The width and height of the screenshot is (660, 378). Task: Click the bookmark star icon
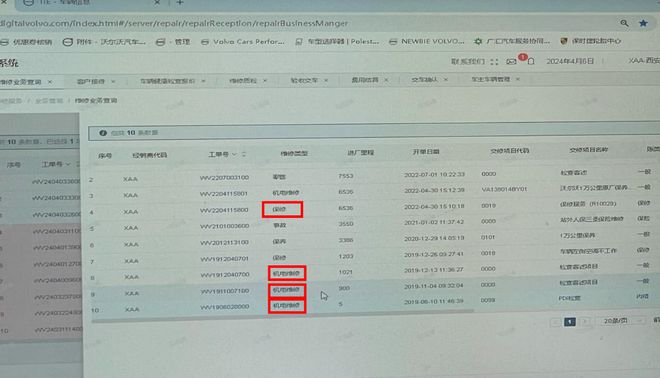click(643, 23)
